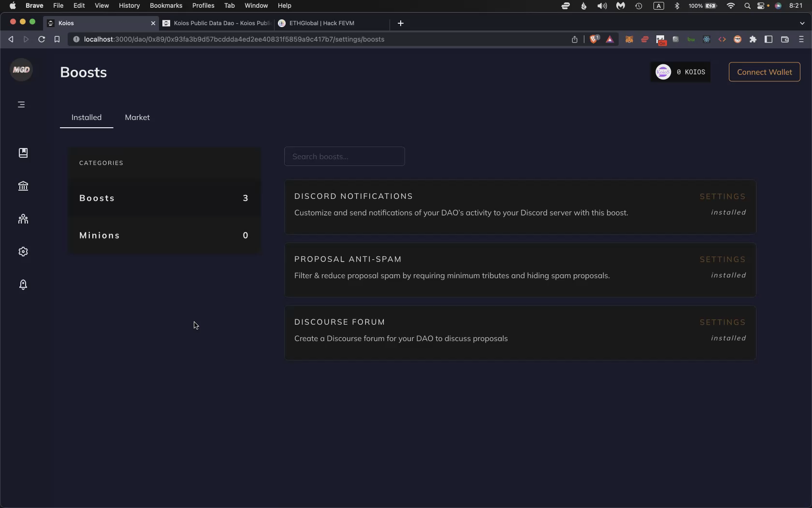Open the File menu
Image resolution: width=812 pixels, height=508 pixels.
click(58, 6)
